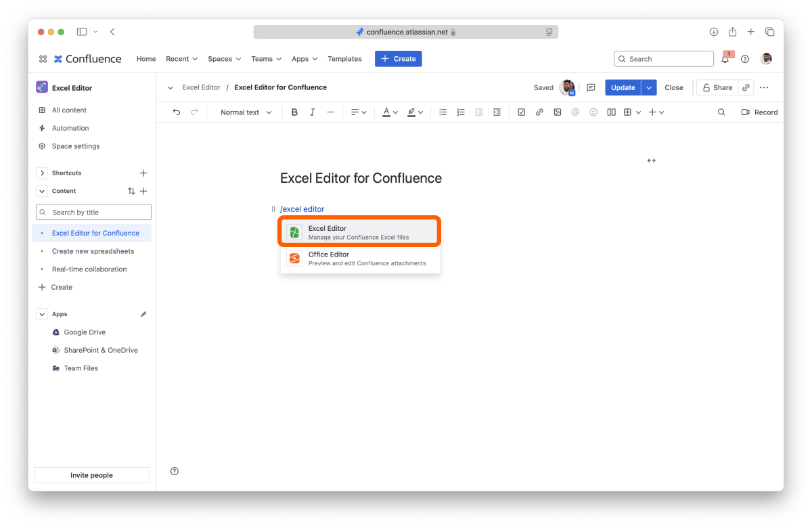Viewport: 812px width, 528px height.
Task: Open the content sort icon
Action: [131, 191]
